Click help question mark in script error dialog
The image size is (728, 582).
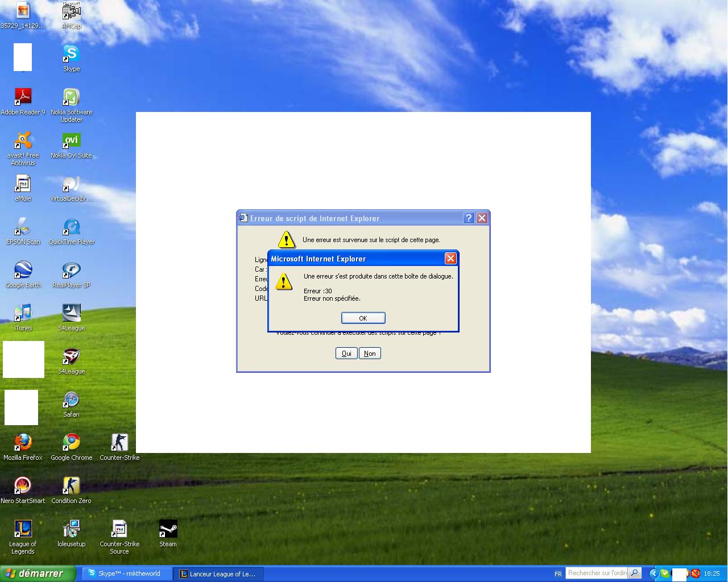coord(469,218)
